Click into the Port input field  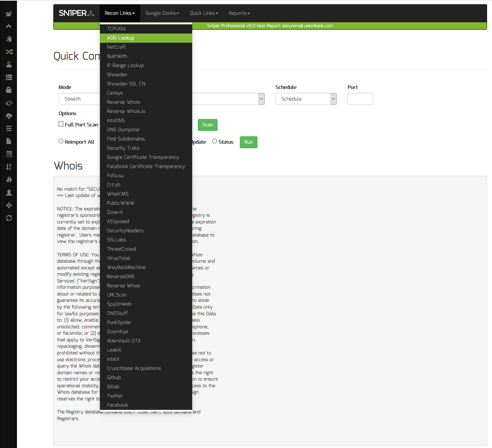point(360,99)
